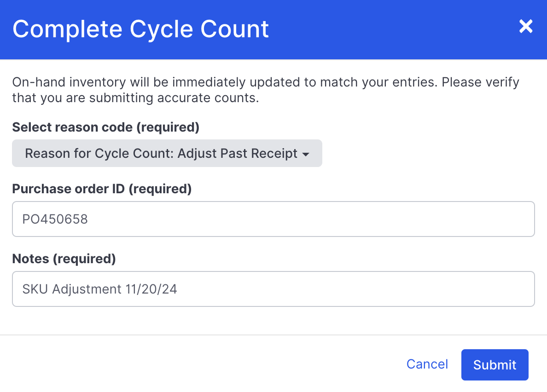547x392 pixels.
Task: Click the Complete Cycle Count title bar
Action: tap(141, 29)
